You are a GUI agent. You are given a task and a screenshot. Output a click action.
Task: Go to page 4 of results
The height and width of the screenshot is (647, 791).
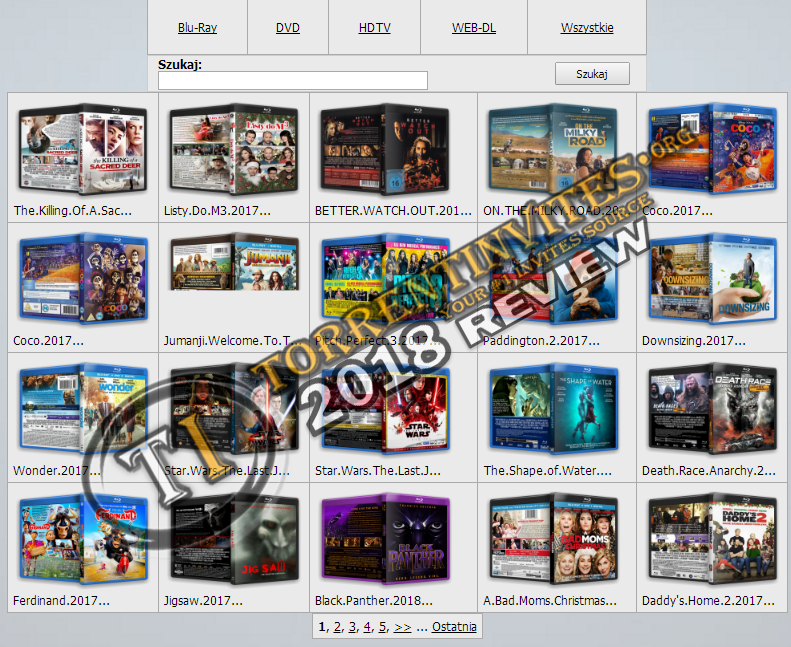367,627
